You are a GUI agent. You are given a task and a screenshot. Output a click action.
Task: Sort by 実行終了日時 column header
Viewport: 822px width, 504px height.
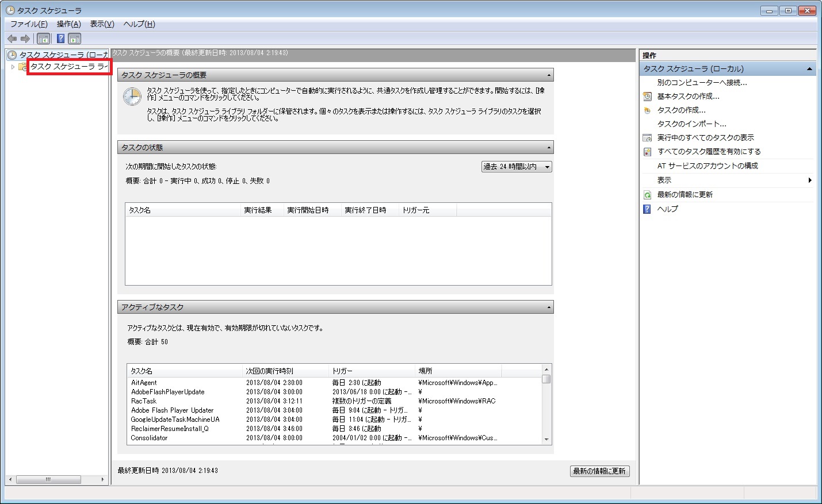pos(370,210)
